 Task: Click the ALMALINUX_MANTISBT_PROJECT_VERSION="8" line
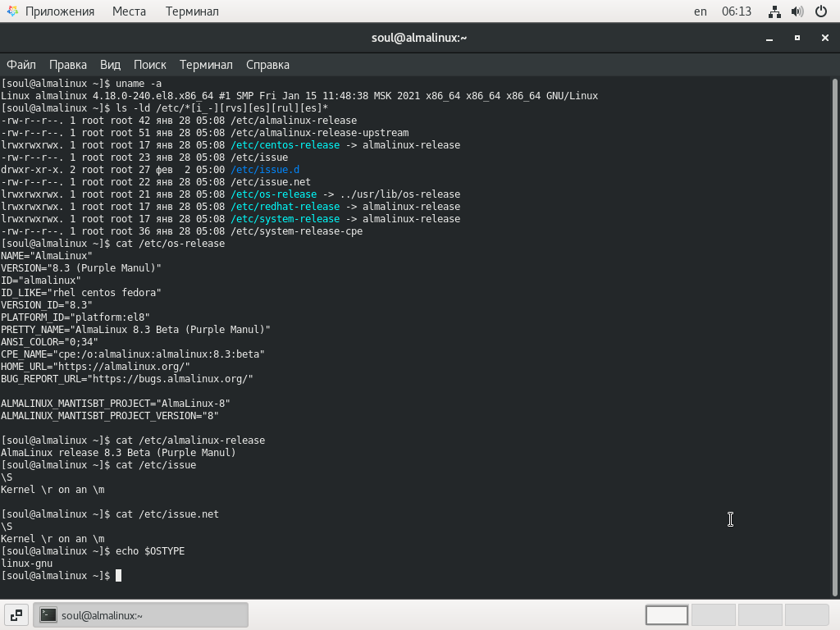tap(110, 416)
